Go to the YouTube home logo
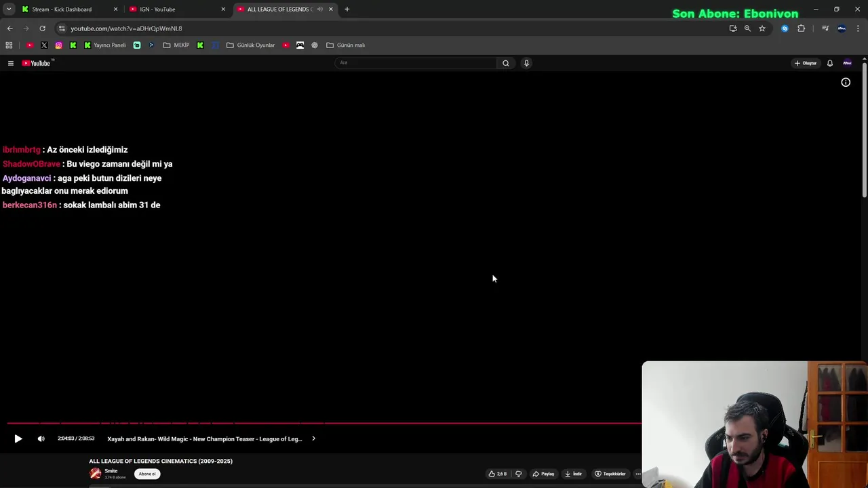868x488 pixels. pyautogui.click(x=37, y=63)
